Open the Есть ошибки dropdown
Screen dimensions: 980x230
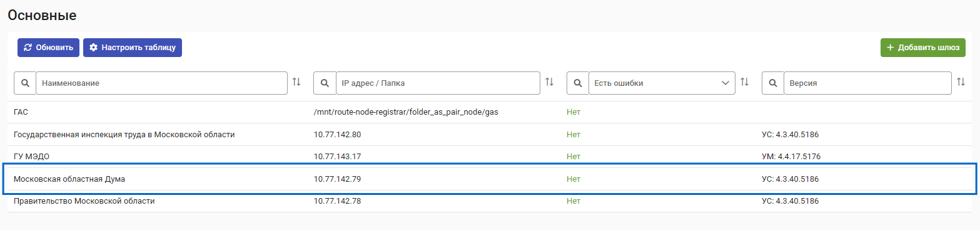pos(662,83)
